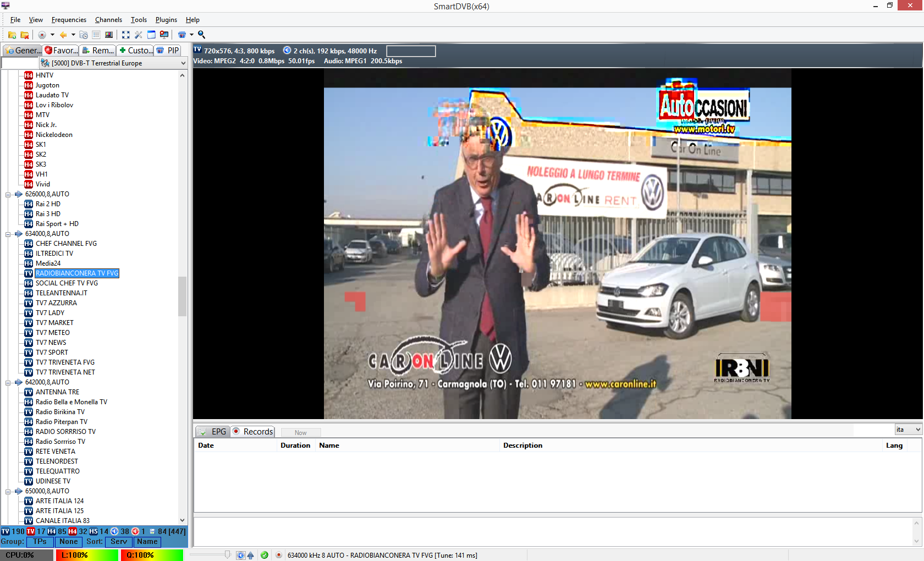Open the Frequencies menu

[69, 20]
